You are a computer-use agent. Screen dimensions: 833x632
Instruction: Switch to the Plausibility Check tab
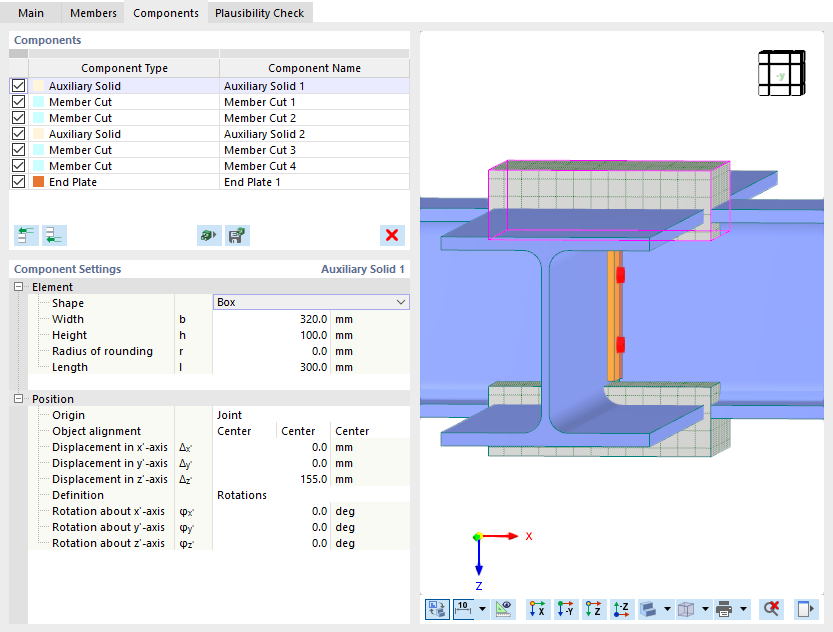tap(259, 13)
